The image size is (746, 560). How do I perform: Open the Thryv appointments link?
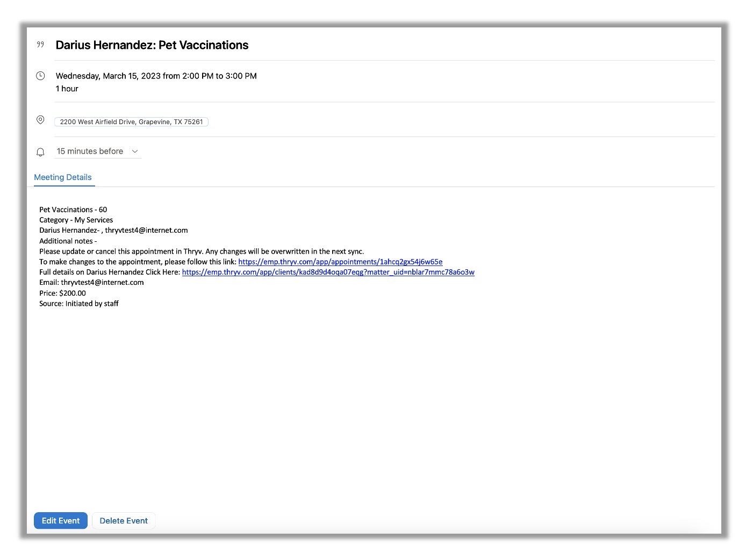pos(340,262)
